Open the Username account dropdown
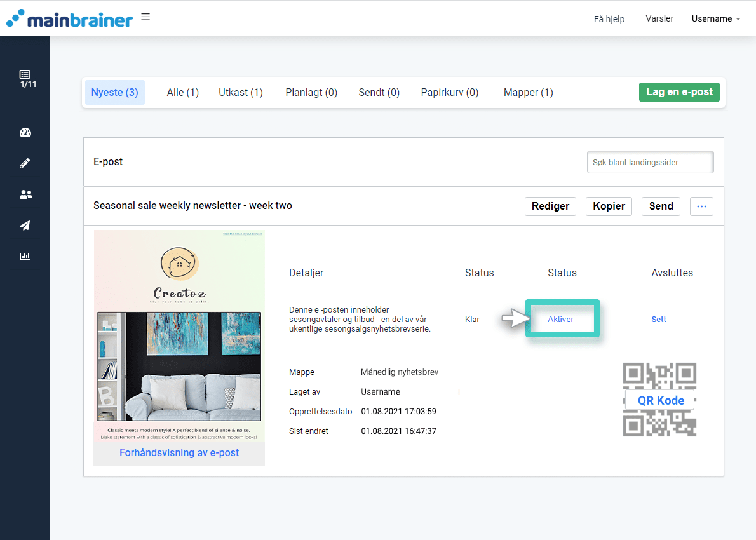This screenshot has width=756, height=540. pyautogui.click(x=715, y=18)
